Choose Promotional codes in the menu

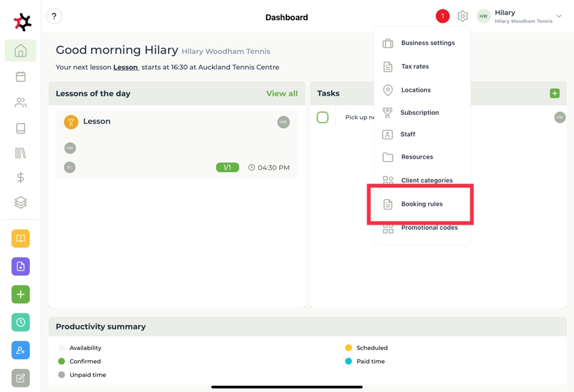[429, 228]
